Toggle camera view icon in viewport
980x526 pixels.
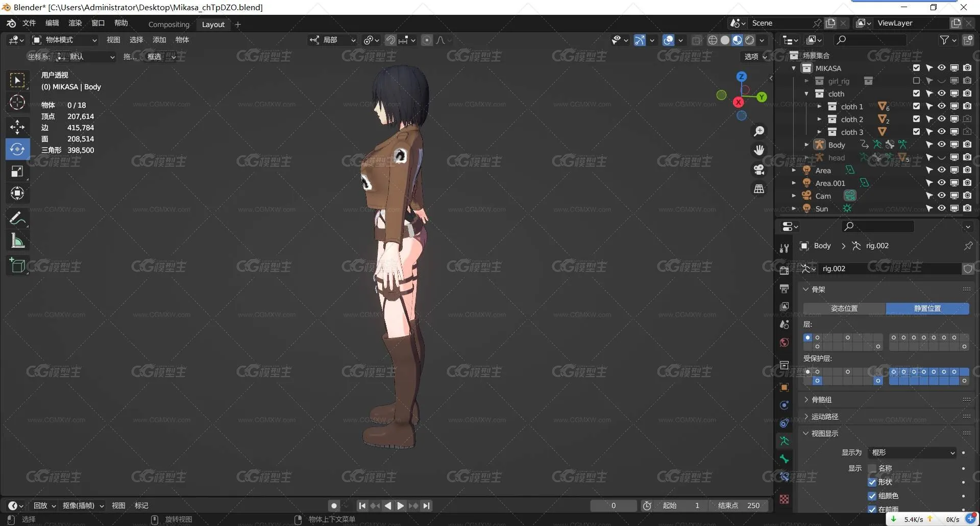tap(759, 170)
